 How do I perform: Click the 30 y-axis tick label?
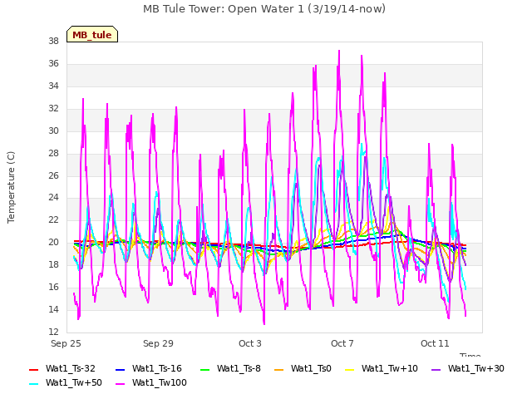(x=53, y=131)
